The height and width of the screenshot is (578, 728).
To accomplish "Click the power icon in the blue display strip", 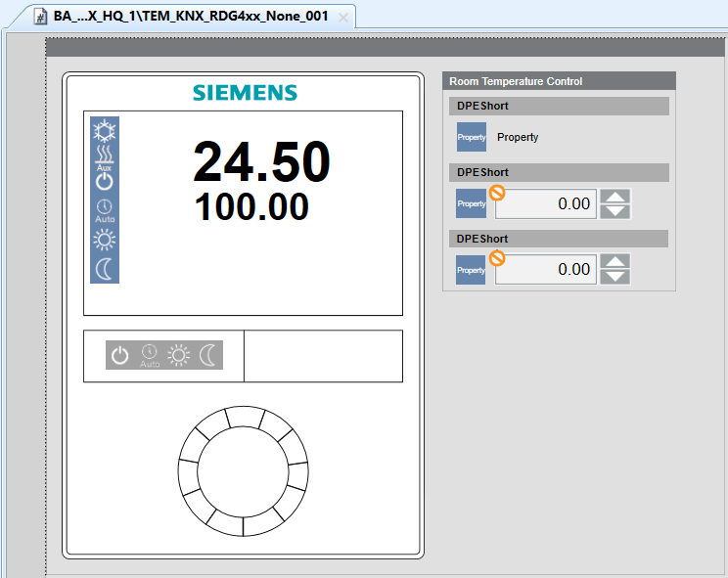I will 104,181.
